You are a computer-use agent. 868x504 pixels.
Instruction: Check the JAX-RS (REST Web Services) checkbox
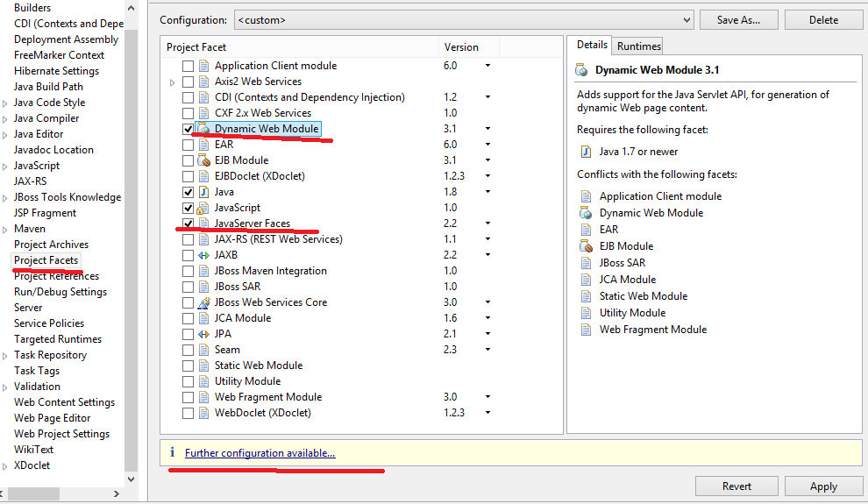point(189,239)
